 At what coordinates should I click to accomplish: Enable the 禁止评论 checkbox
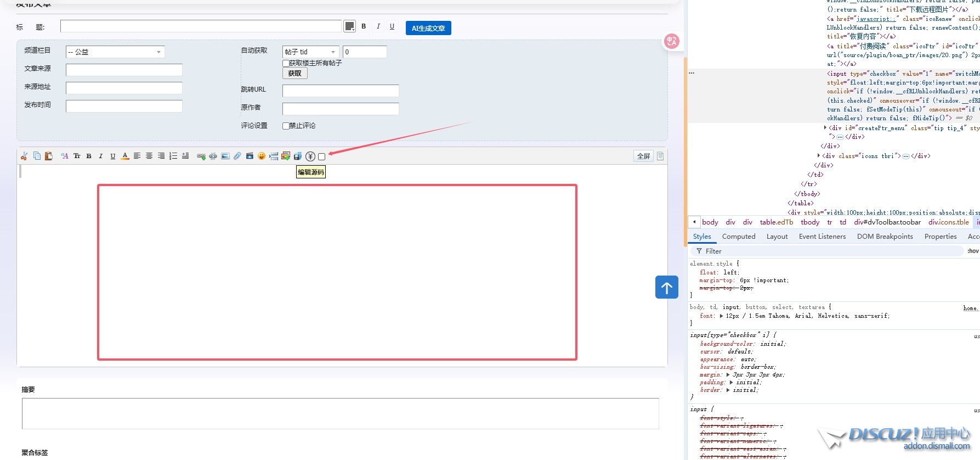click(286, 126)
